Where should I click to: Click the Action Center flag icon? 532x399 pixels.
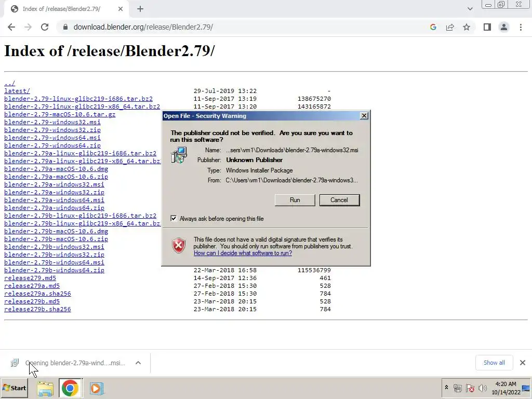click(x=470, y=388)
